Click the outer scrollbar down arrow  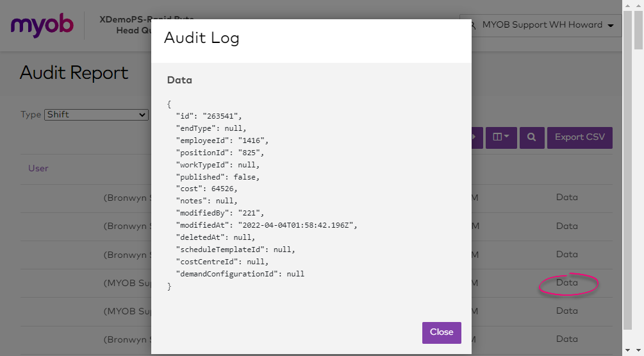point(638,350)
